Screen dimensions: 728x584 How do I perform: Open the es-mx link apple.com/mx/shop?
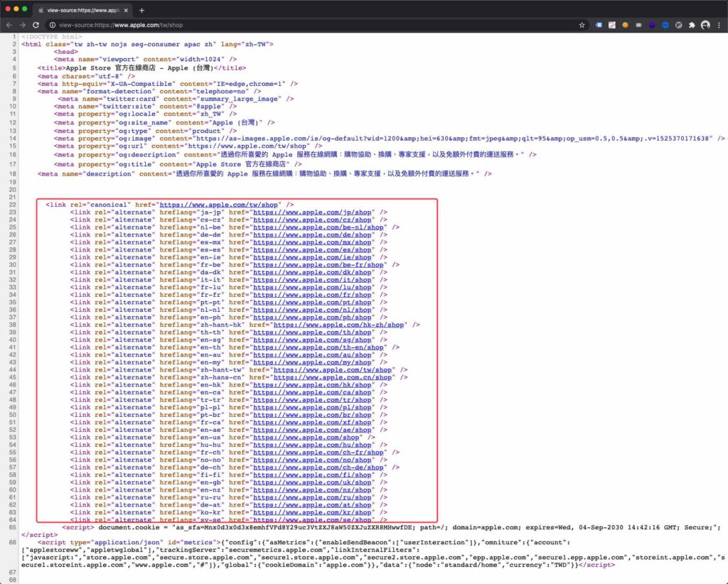312,242
